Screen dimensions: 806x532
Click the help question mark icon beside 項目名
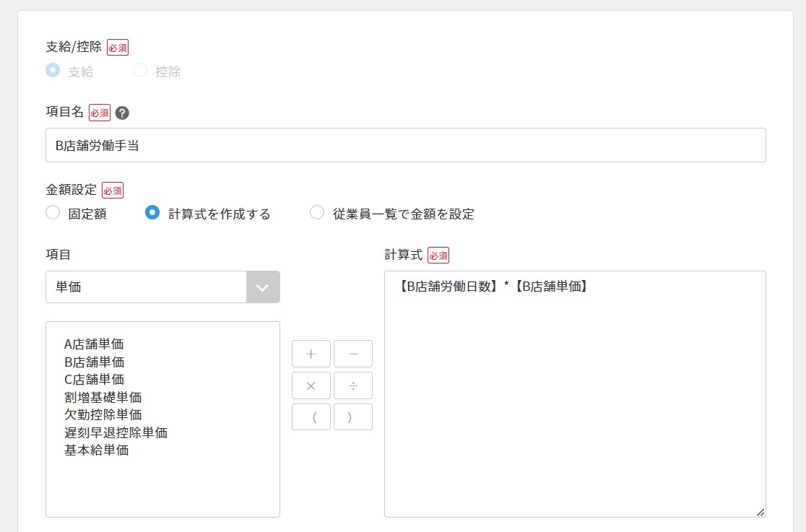point(122,113)
